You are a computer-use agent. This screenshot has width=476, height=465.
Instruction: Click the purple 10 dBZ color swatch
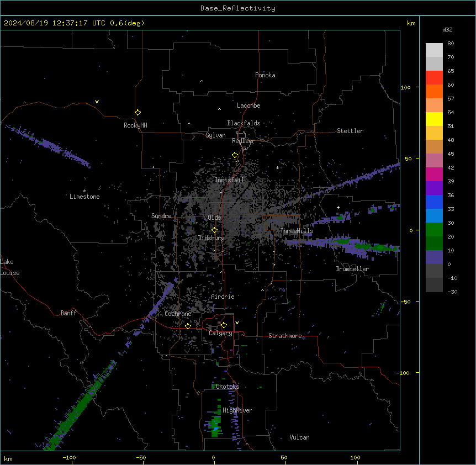pos(434,257)
